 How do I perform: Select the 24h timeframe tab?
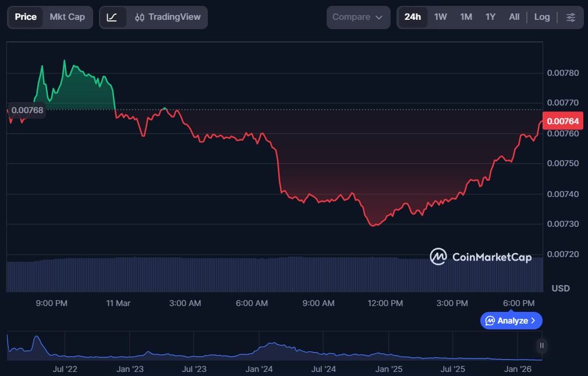click(x=412, y=17)
